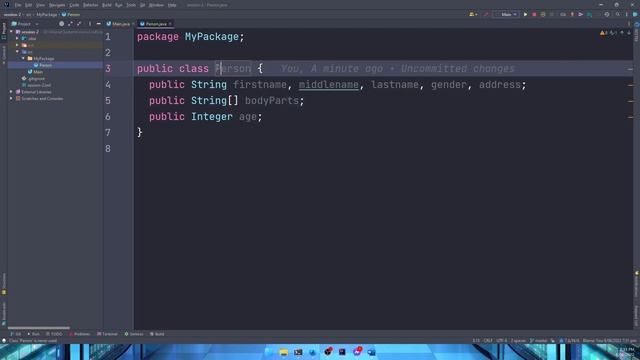Open the Code With Me user icon

tap(473, 14)
